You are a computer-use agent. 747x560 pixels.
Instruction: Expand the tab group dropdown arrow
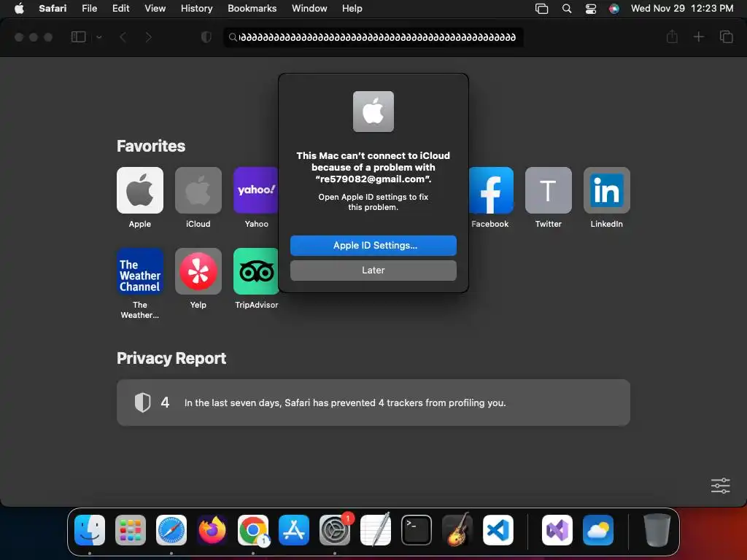(x=99, y=36)
